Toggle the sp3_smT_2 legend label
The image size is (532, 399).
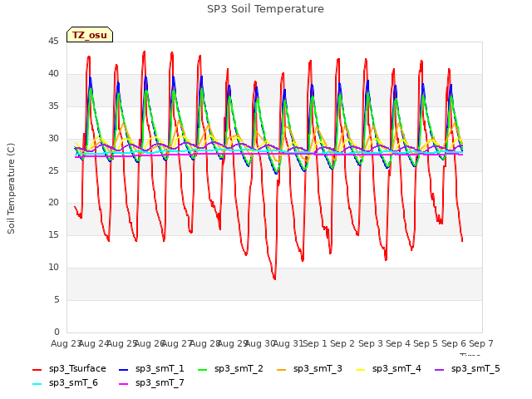click(x=239, y=368)
